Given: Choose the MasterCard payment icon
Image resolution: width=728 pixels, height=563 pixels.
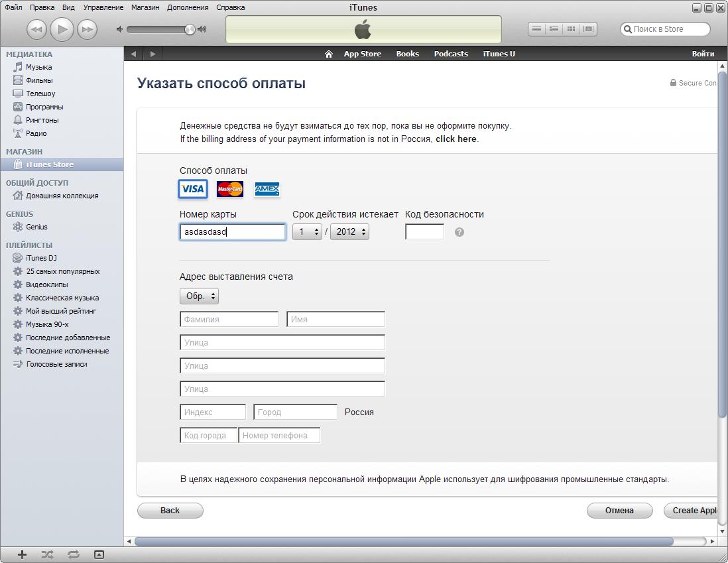Looking at the screenshot, I should pyautogui.click(x=230, y=189).
